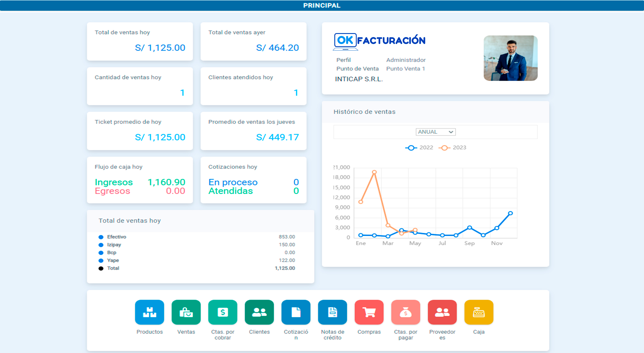Image resolution: width=644 pixels, height=353 pixels.
Task: Open the Ventas shopping bag icon
Action: pos(186,312)
